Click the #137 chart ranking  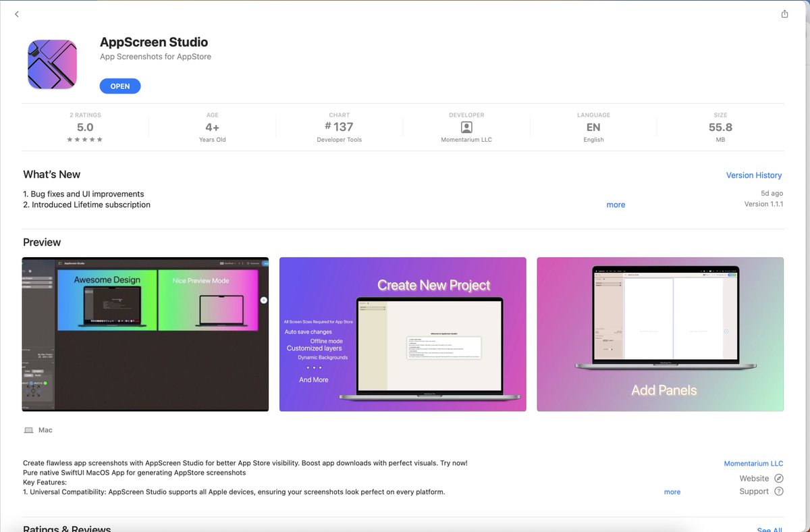(x=340, y=127)
